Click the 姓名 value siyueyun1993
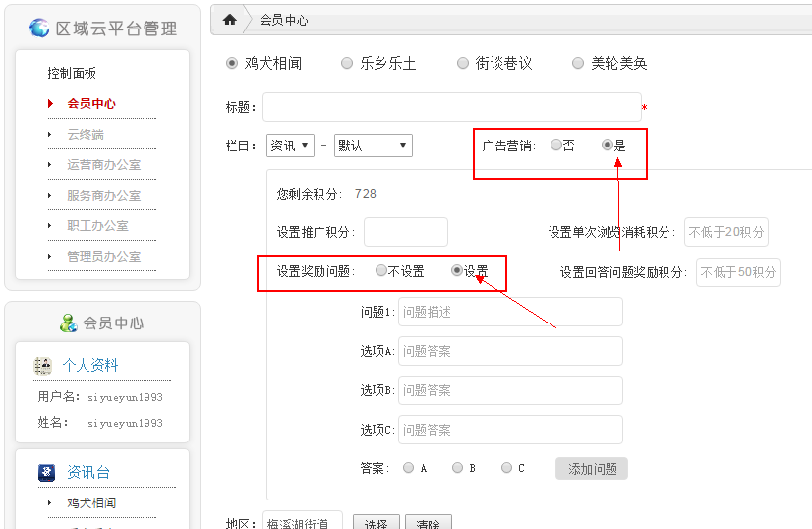 (x=125, y=424)
